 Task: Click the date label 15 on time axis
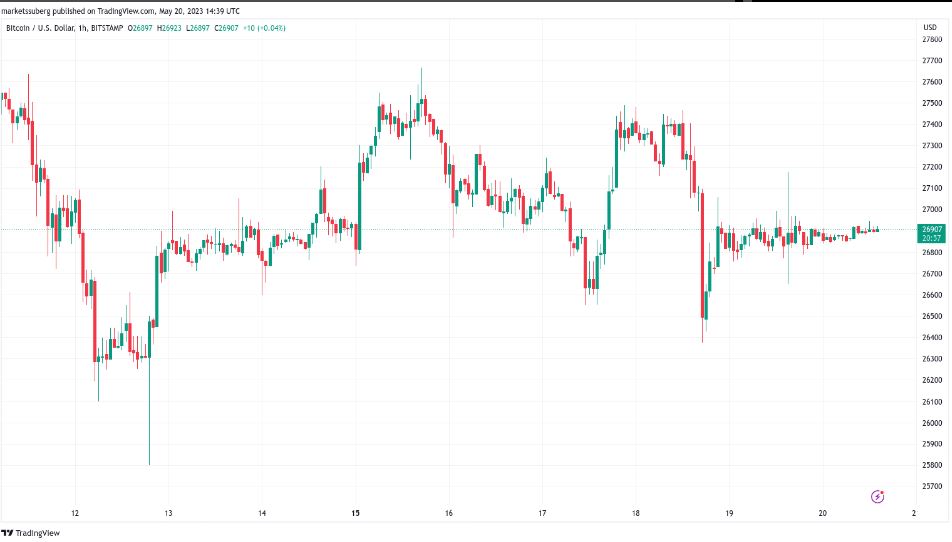pyautogui.click(x=355, y=514)
